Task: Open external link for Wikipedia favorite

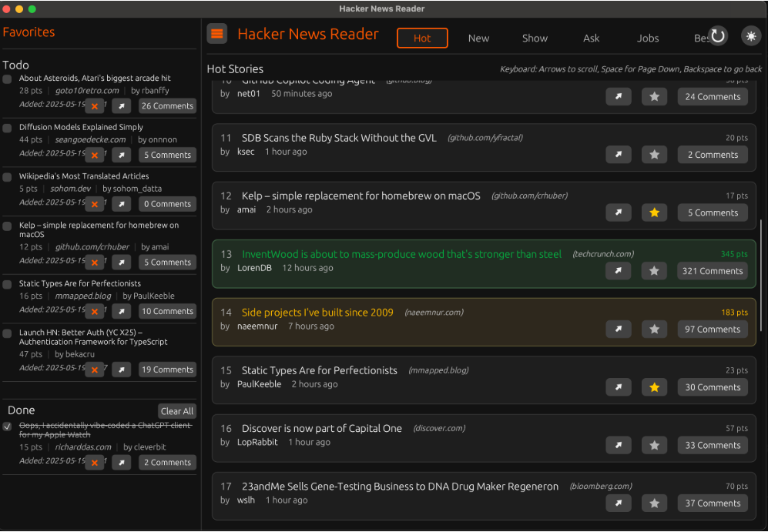Action: (x=122, y=203)
